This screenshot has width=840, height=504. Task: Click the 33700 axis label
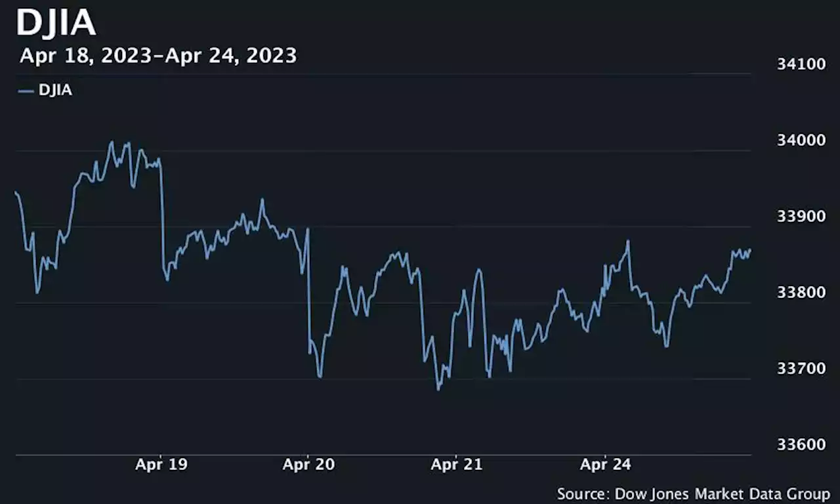801,368
